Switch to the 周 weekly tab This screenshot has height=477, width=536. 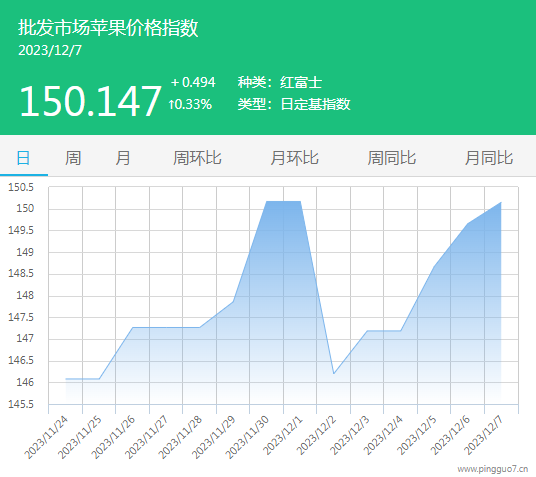tap(73, 158)
